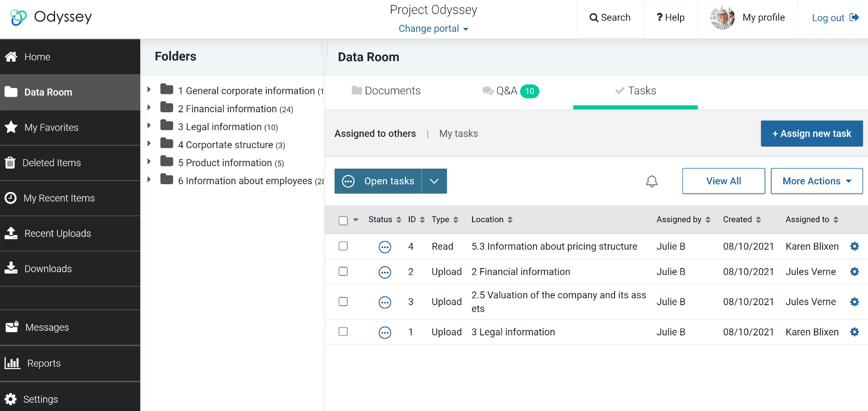Switch to the Documents tab

386,91
